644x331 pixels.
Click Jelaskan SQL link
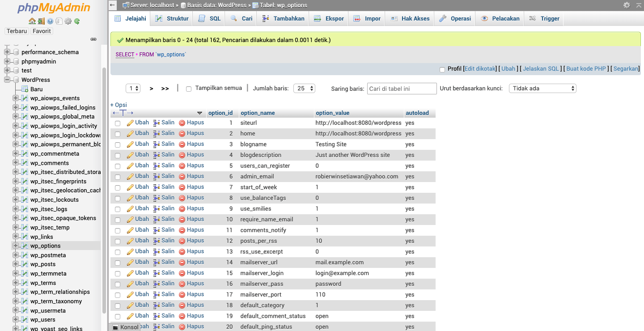(x=541, y=68)
